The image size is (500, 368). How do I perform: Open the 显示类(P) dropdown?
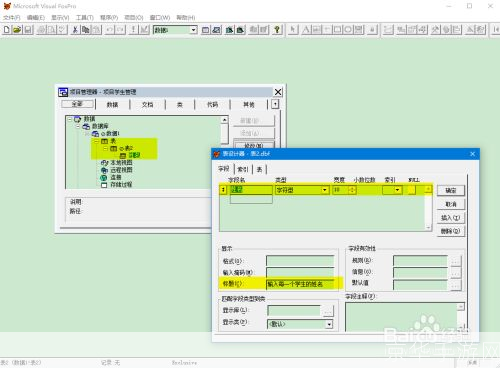tap(329, 324)
